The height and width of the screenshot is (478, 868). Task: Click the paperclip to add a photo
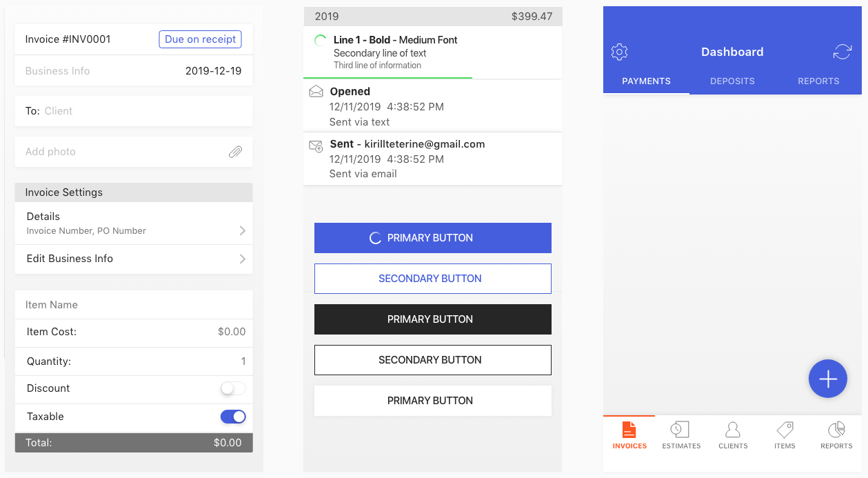235,152
